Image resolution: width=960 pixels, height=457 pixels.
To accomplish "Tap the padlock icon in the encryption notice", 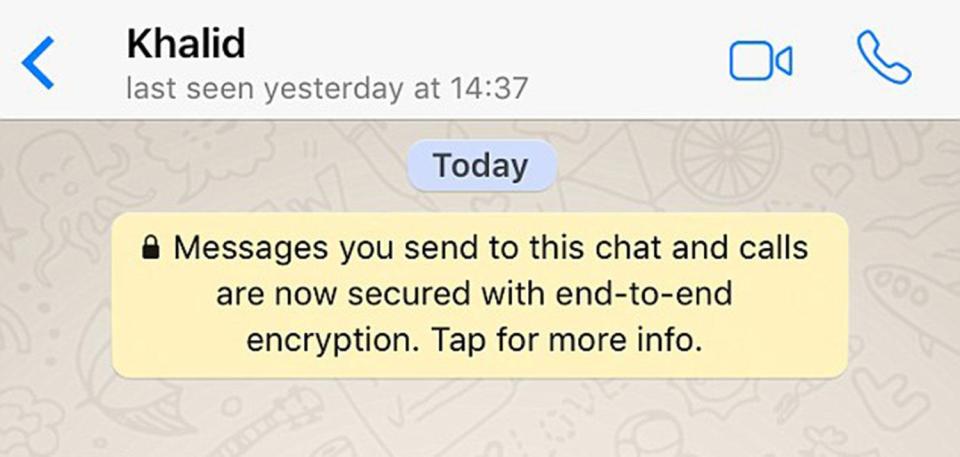I will point(151,248).
